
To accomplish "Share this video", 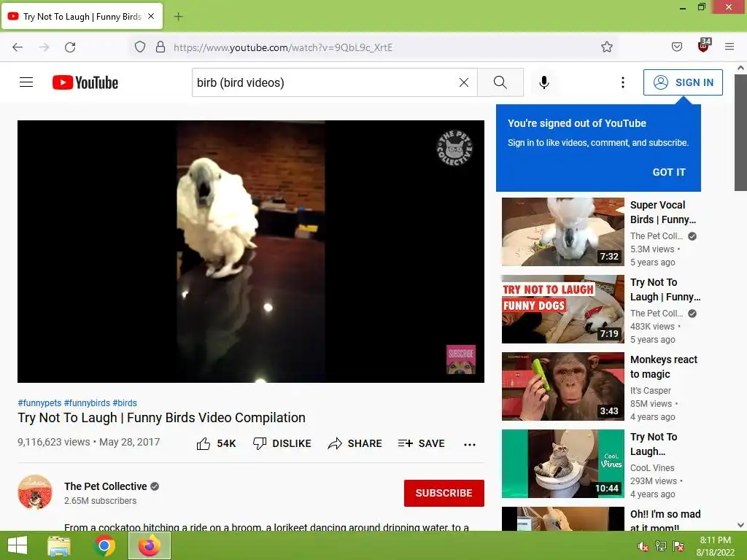I will pyautogui.click(x=355, y=443).
